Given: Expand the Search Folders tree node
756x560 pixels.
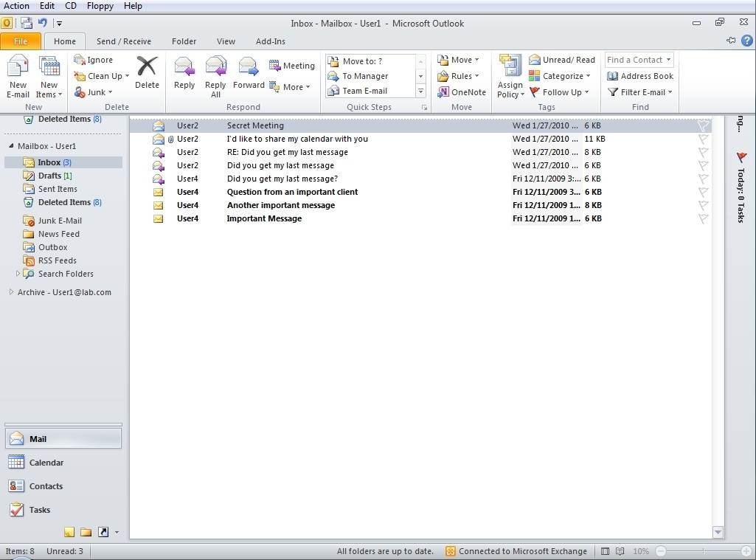Looking at the screenshot, I should coord(18,274).
